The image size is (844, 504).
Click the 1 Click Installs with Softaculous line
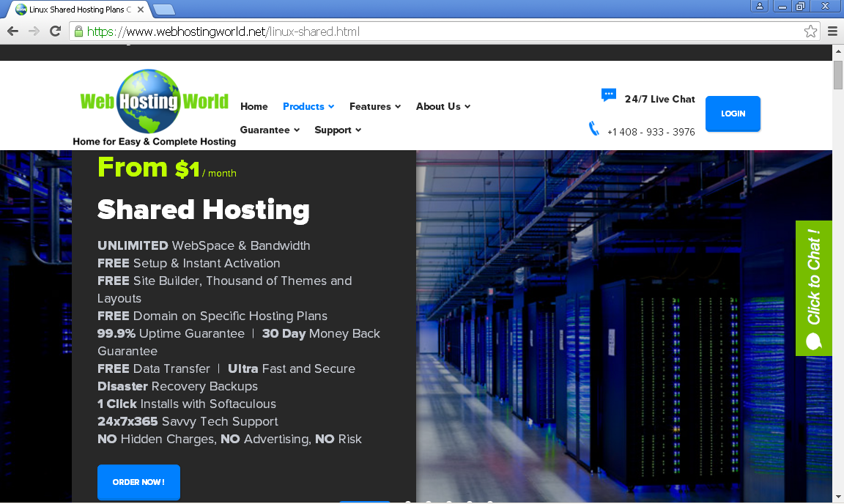click(187, 404)
